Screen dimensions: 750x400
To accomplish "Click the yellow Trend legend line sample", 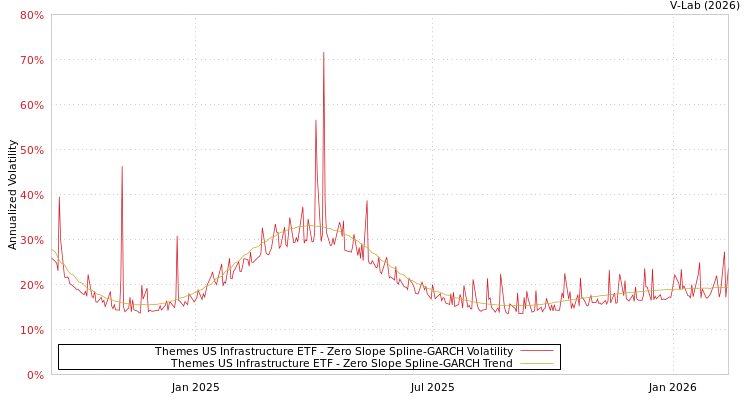I will tap(537, 363).
